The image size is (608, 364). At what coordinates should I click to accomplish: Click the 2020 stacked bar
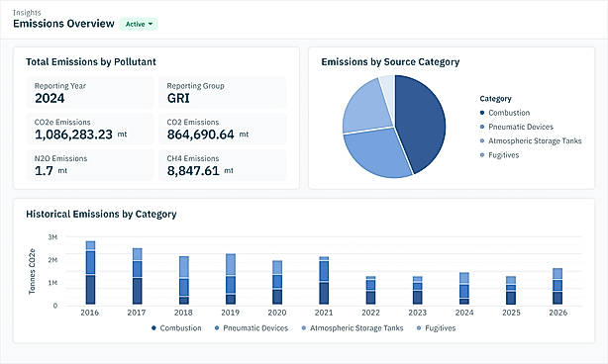[277, 283]
